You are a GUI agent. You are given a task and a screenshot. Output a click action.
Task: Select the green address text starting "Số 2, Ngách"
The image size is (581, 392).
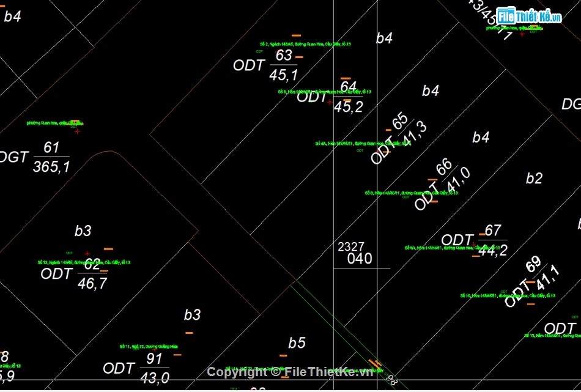(x=305, y=44)
